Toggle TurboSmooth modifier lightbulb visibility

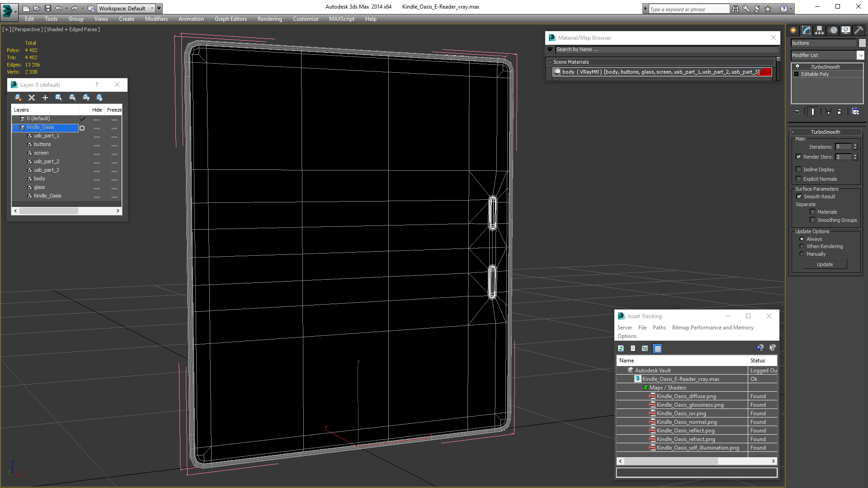pos(797,67)
